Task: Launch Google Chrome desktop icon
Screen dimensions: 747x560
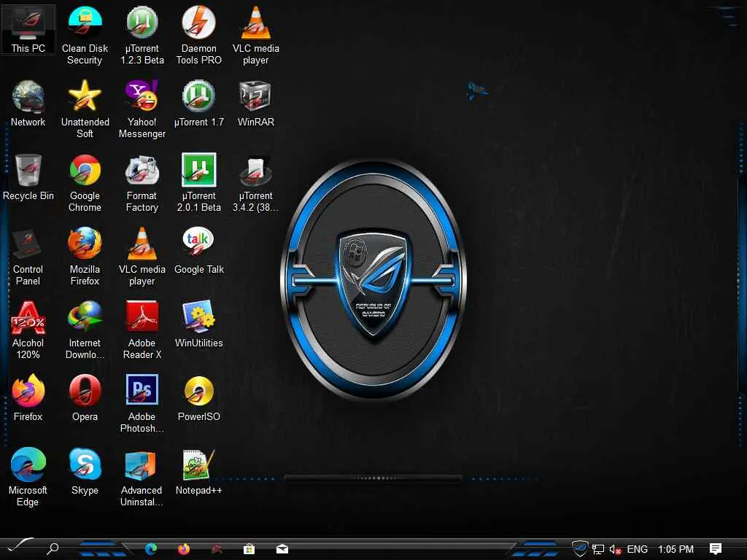Action: pyautogui.click(x=85, y=183)
